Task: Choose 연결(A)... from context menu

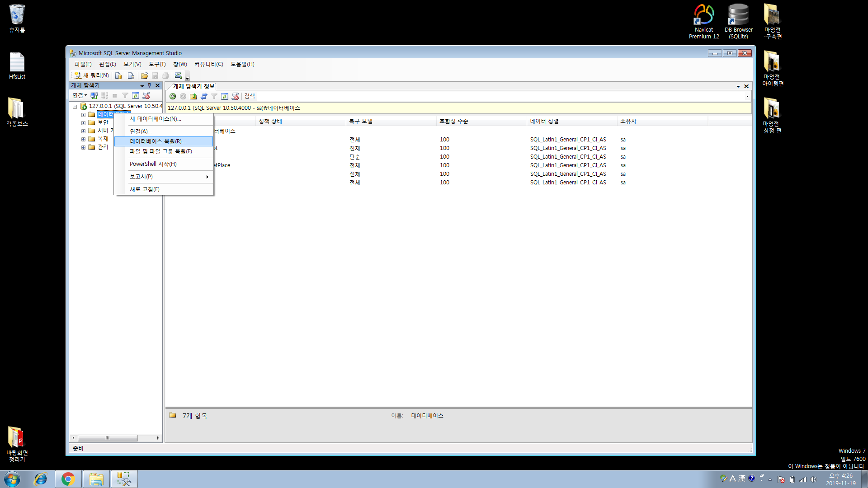Action: [164, 131]
